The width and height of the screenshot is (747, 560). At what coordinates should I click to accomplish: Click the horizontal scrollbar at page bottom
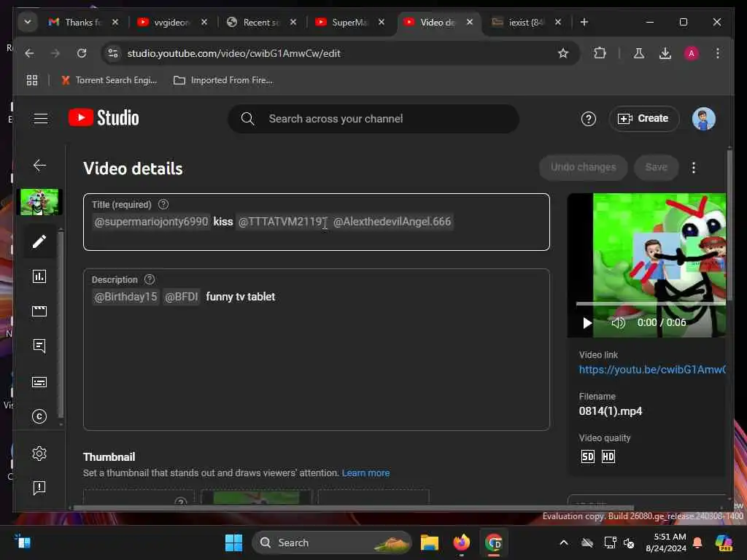tap(353, 508)
